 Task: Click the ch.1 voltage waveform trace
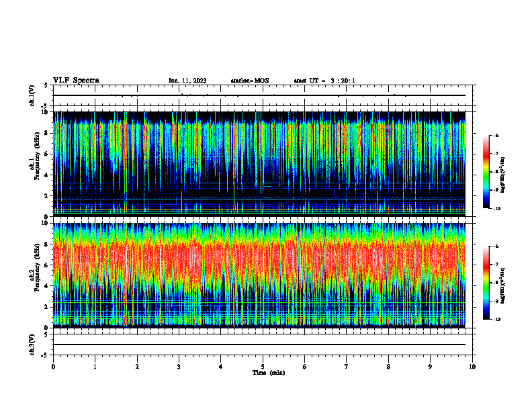(259, 95)
